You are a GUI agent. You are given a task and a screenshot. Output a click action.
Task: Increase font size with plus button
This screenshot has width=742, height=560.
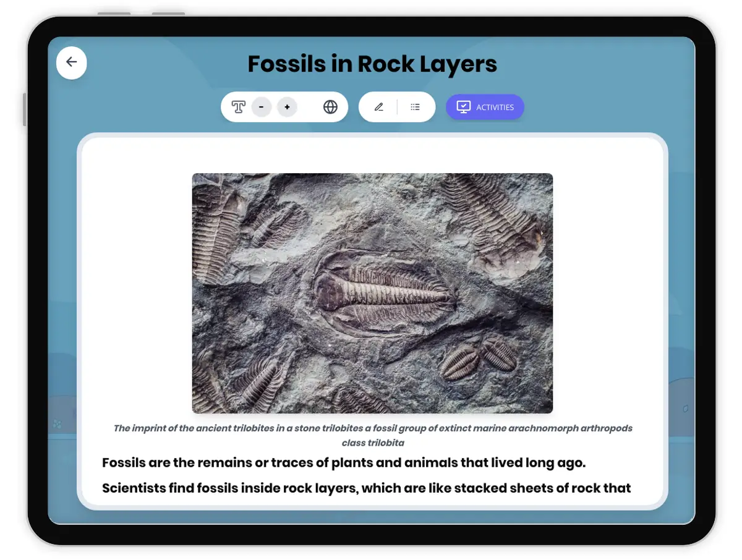pyautogui.click(x=287, y=107)
